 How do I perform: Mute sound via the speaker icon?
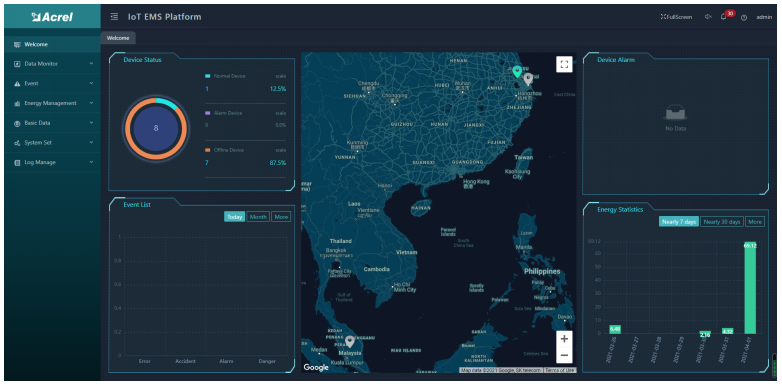707,17
